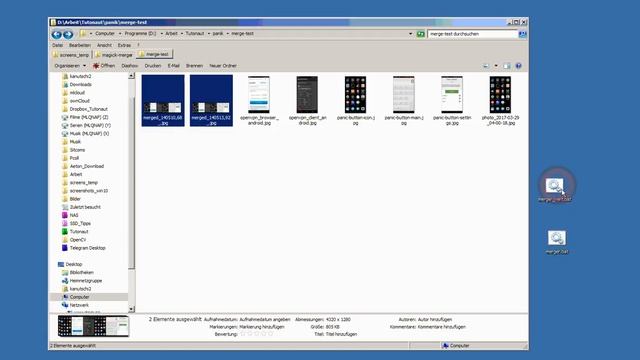Click the navigation pane scroll-up arrow

coord(131,76)
